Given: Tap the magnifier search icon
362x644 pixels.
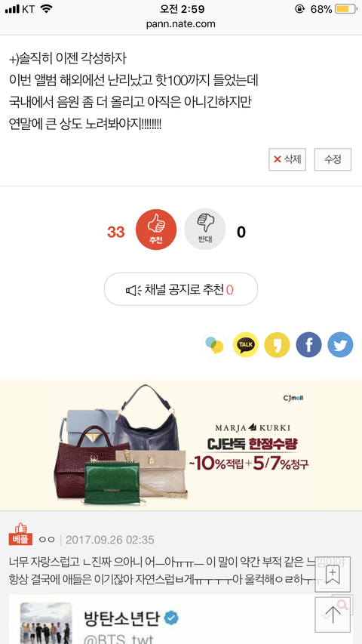Looking at the screenshot, I should tap(342, 605).
